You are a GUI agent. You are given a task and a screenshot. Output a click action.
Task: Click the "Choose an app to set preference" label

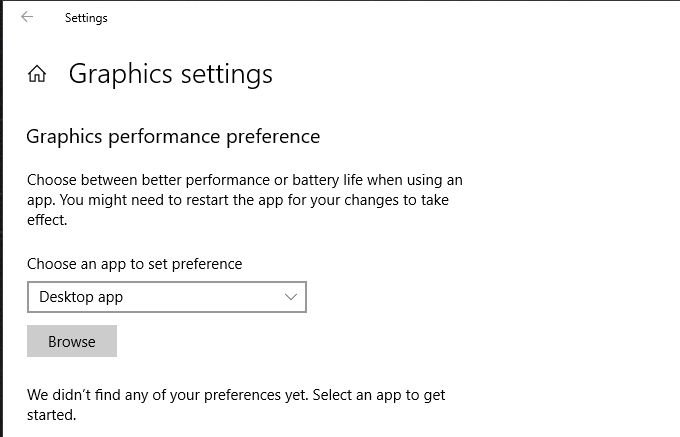pyautogui.click(x=134, y=264)
